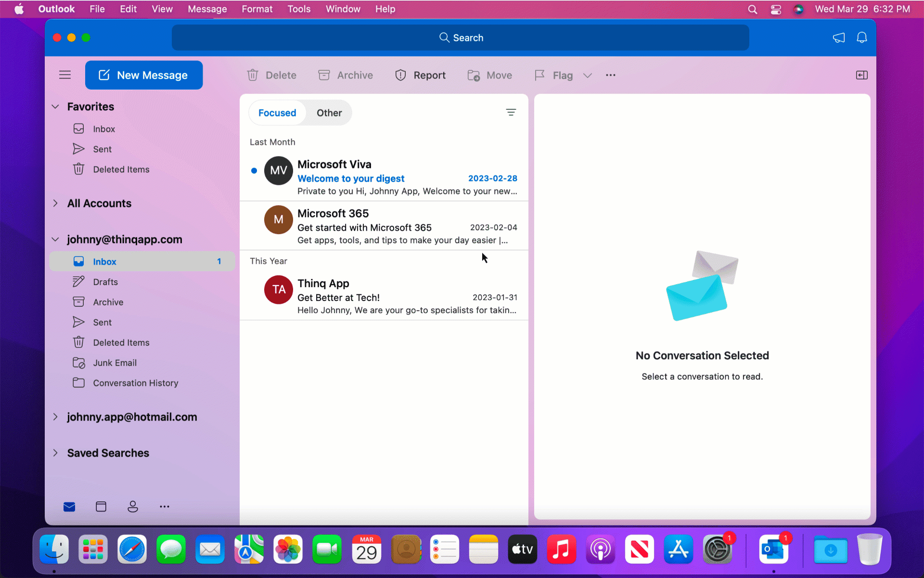This screenshot has width=924, height=578.
Task: Click the M sender avatar for Microsoft 365
Action: pos(279,220)
